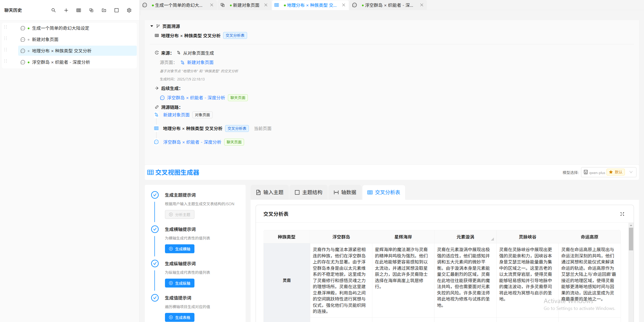
Task: Click the 生成值提示词 step checkmark
Action: (155, 298)
